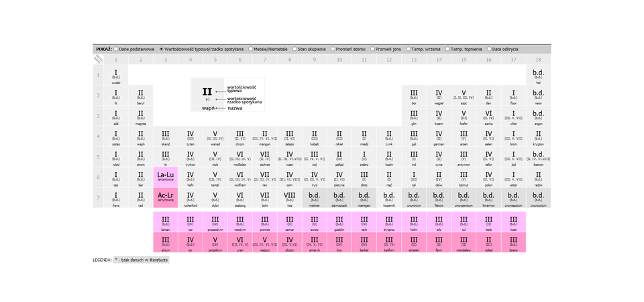Screen dimensions: 644x302
Task: Click the cynk element cell
Action: pos(389,136)
